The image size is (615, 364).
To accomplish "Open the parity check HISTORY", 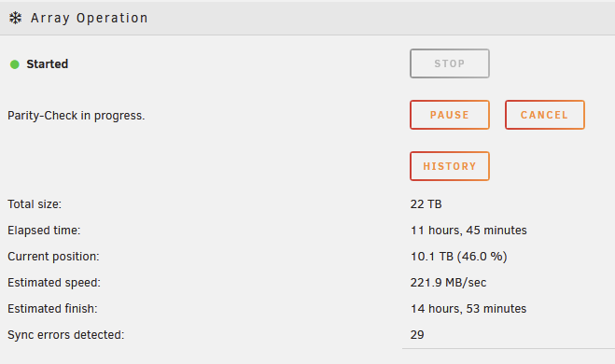I will [x=450, y=166].
